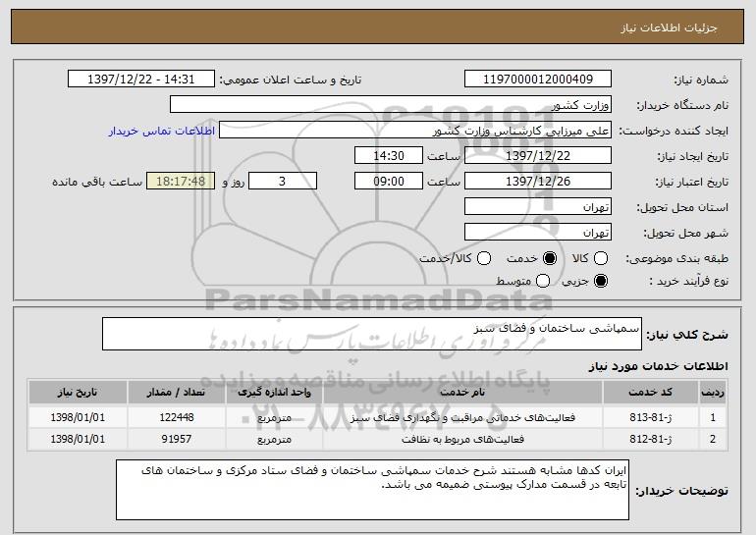The height and width of the screenshot is (535, 756).
Task: Click the creation time field 14:30
Action: coord(389,156)
